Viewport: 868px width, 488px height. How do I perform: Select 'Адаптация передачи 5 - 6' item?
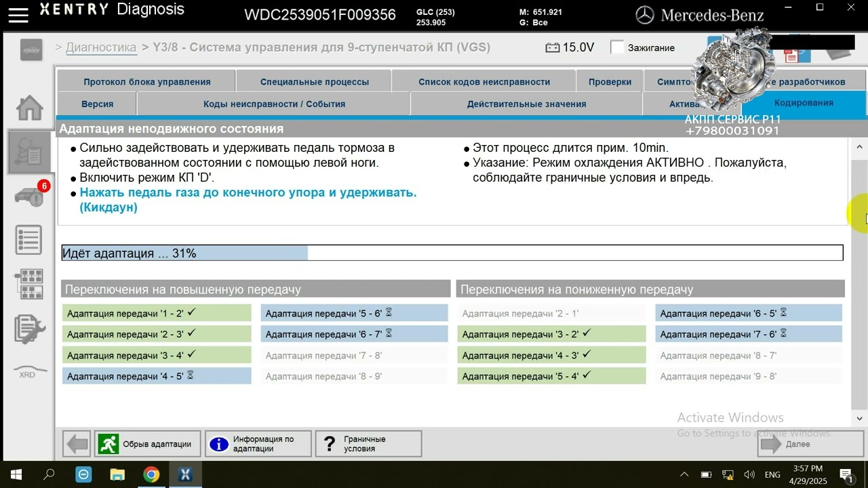tap(355, 313)
